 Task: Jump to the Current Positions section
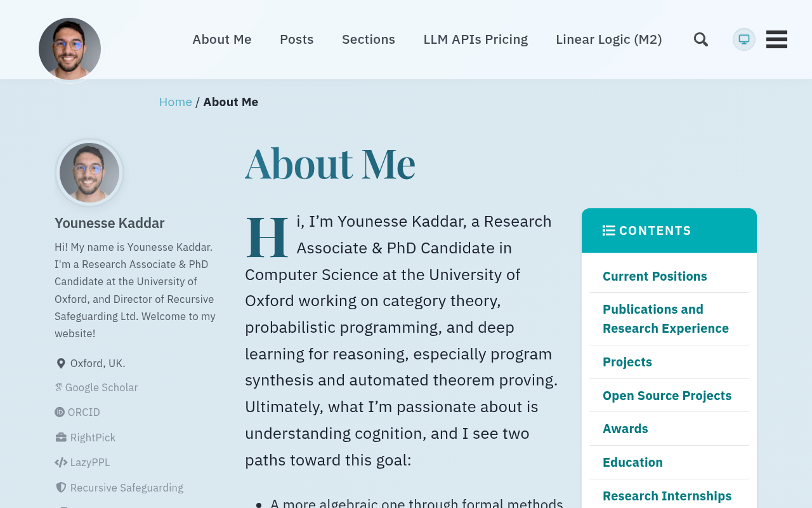655,276
